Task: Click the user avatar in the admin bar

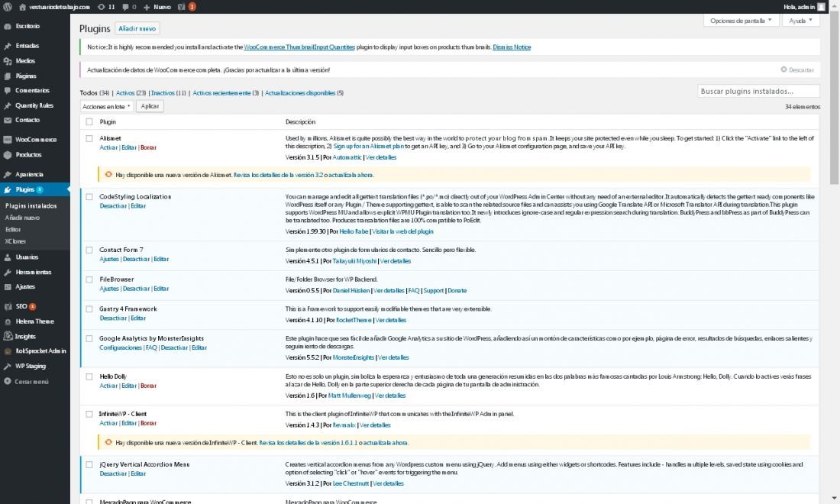Action: tap(821, 7)
